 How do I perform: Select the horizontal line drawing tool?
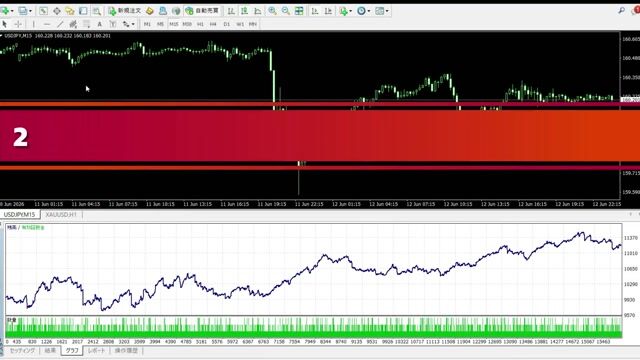pos(47,24)
